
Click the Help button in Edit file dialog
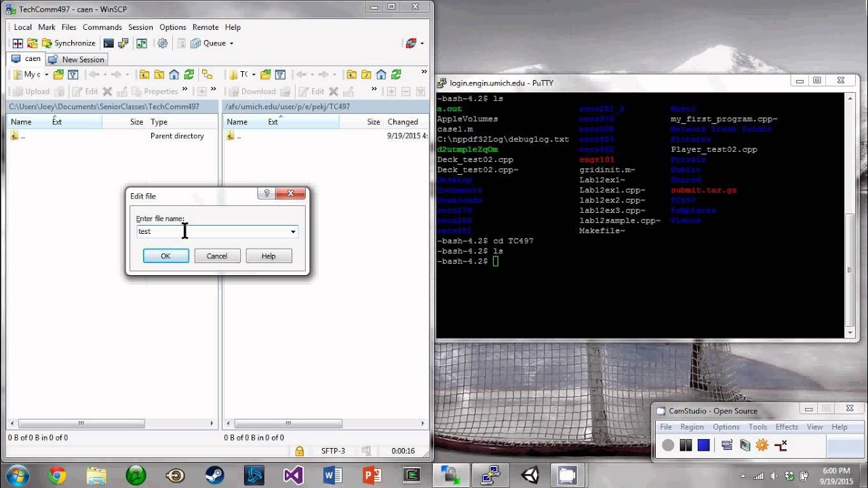tap(269, 256)
